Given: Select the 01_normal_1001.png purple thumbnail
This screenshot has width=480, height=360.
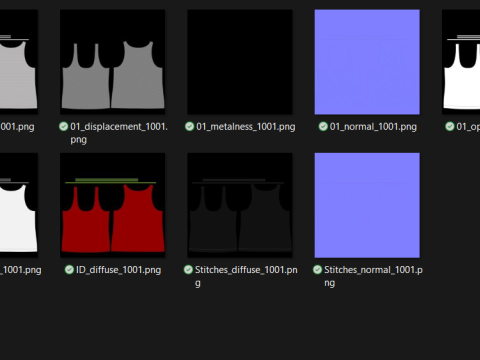Looking at the screenshot, I should (x=367, y=62).
